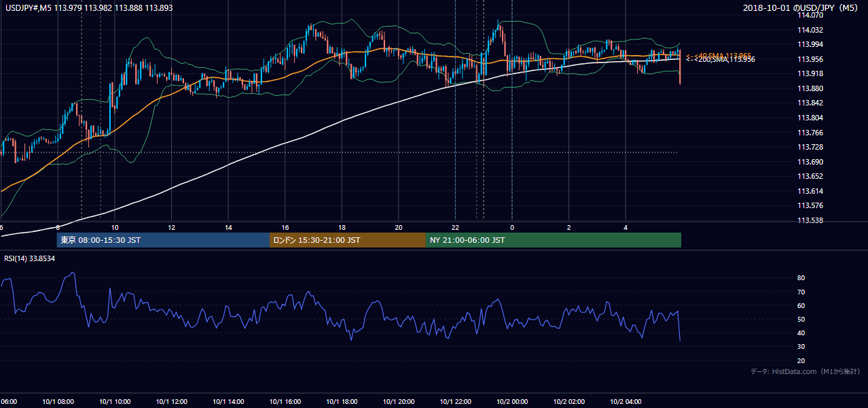The height and width of the screenshot is (408, 868).
Task: Click the 10/1 08:00 bottom time label
Action: pyautogui.click(x=58, y=401)
